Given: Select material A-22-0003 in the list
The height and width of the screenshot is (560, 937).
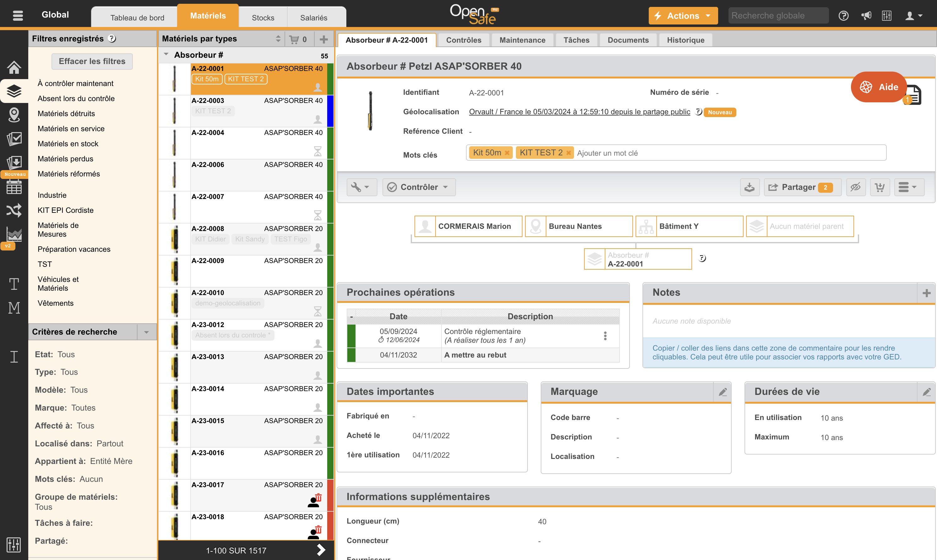Looking at the screenshot, I should pos(246,111).
